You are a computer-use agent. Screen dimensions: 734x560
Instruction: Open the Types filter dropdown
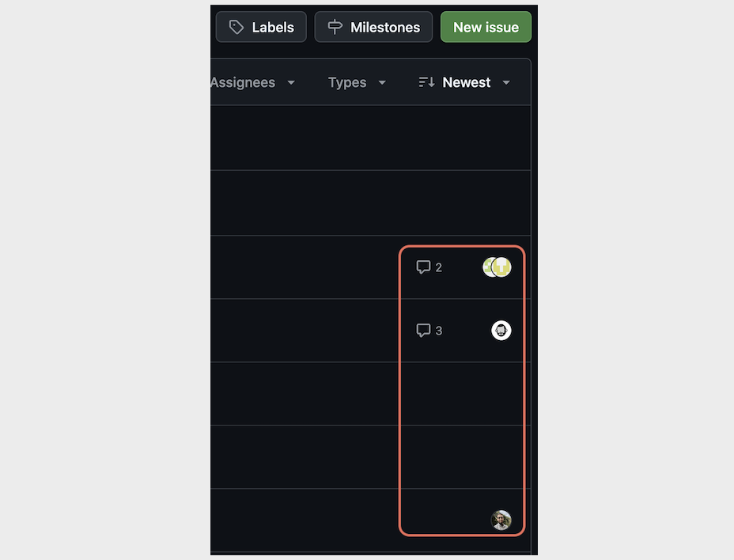coord(357,82)
